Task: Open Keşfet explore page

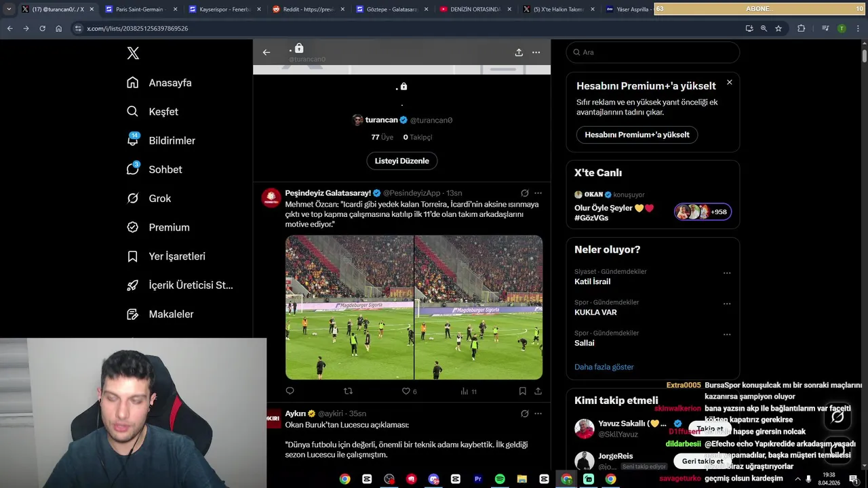Action: point(153,112)
